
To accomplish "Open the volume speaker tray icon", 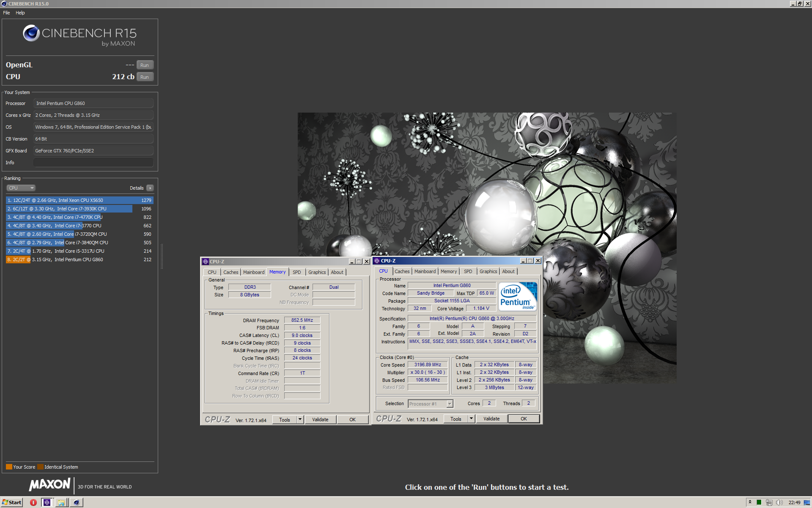I will click(779, 502).
